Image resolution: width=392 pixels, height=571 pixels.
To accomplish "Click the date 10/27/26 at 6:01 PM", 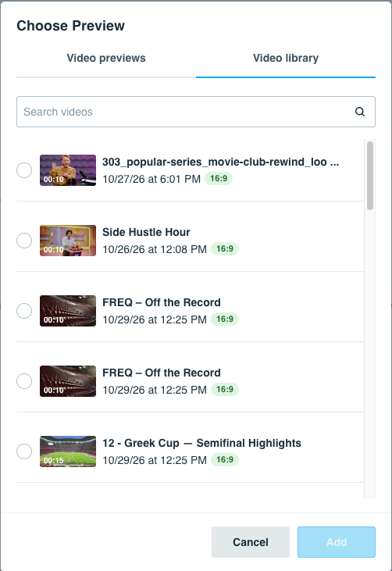I will [151, 179].
